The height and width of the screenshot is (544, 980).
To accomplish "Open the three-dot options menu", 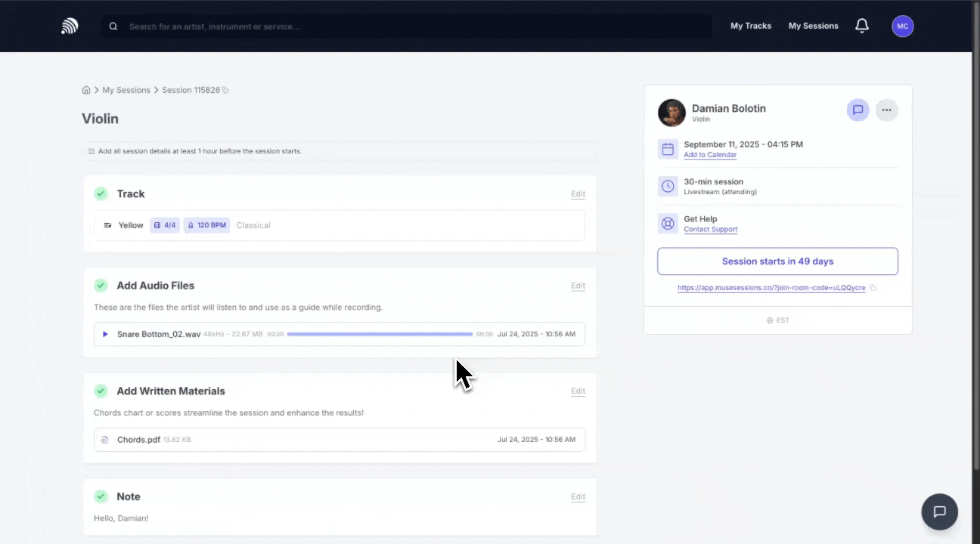I will 886,110.
